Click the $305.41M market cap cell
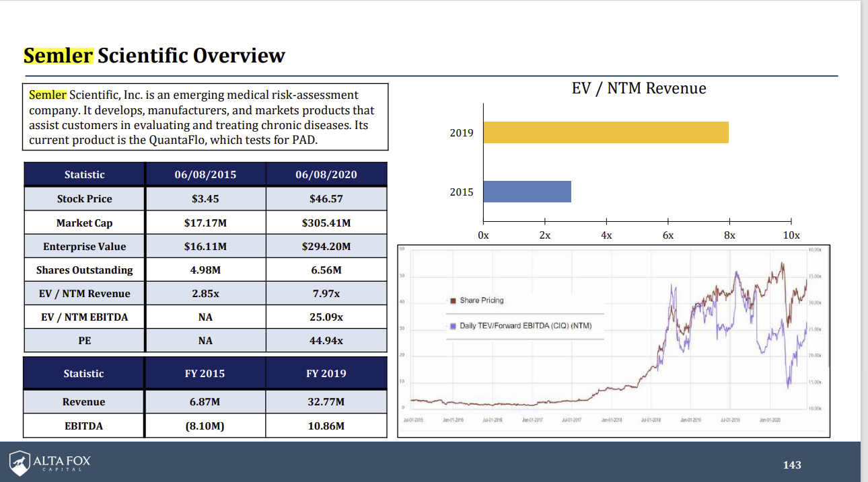868x482 pixels. click(x=326, y=223)
